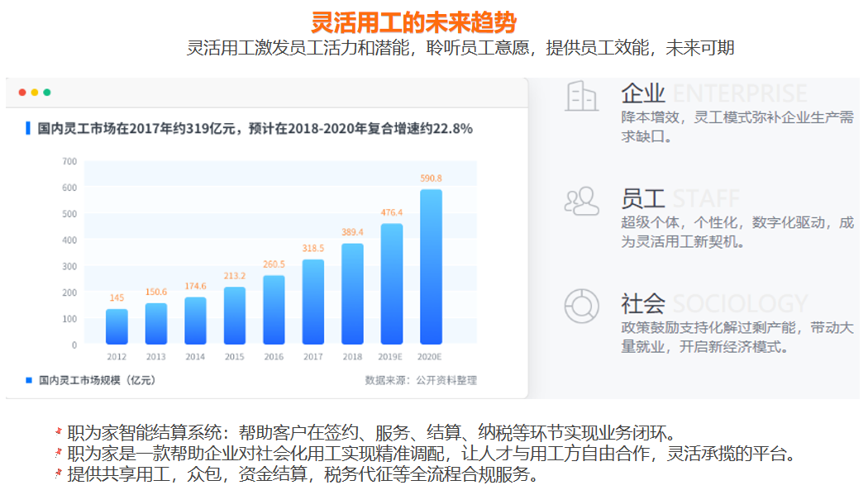
Task: Click the y-axis label 700
Action: [69, 161]
